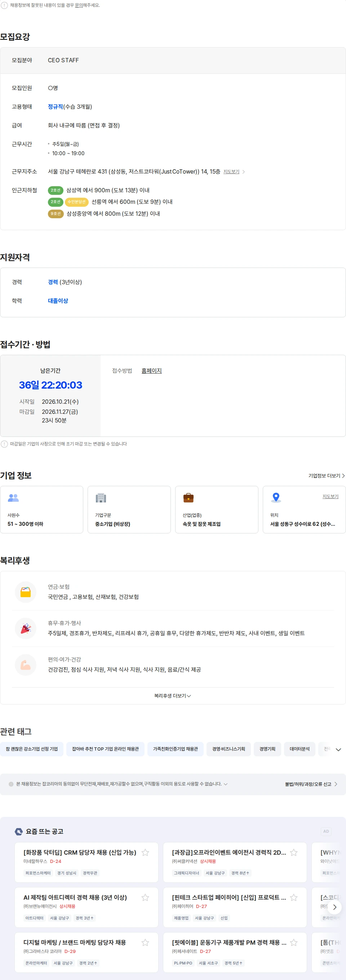Click the 연금·보험 benefit icon
Viewport: 346px width, 980px height.
tap(26, 592)
